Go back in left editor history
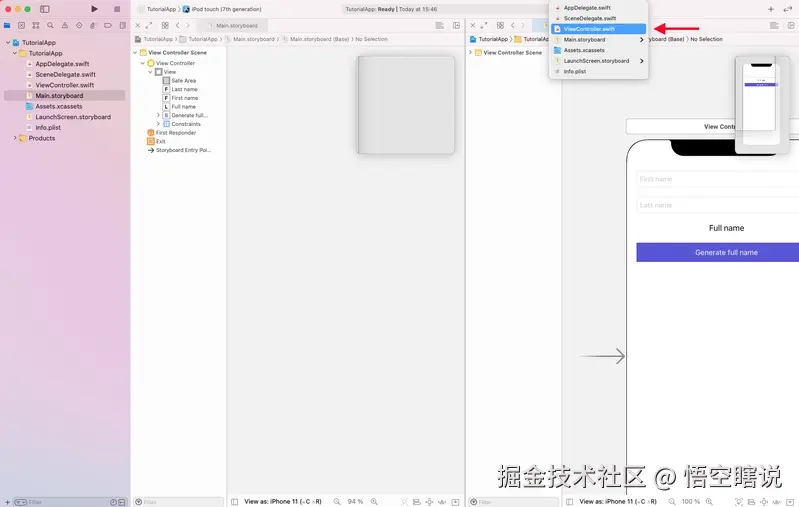This screenshot has width=799, height=507. [177, 25]
